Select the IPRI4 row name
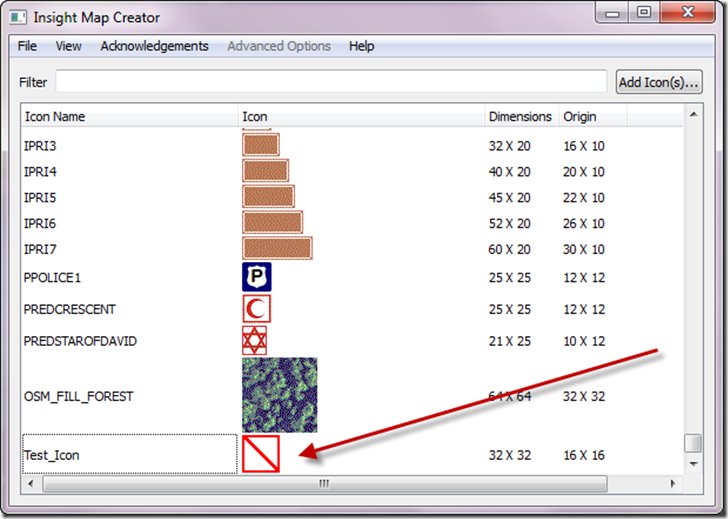 pyautogui.click(x=40, y=172)
